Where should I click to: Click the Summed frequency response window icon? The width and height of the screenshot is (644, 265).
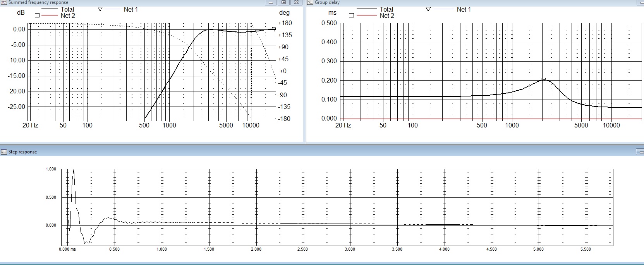[x=4, y=2]
